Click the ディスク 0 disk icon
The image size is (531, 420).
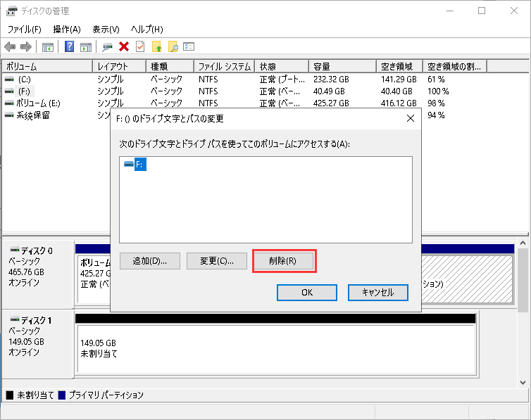click(x=15, y=250)
